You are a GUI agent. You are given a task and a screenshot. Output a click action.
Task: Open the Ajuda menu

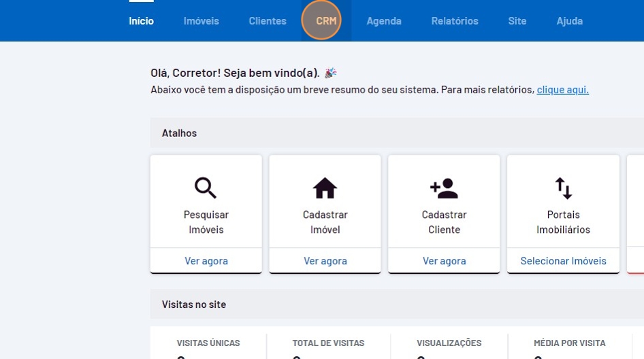click(x=570, y=21)
